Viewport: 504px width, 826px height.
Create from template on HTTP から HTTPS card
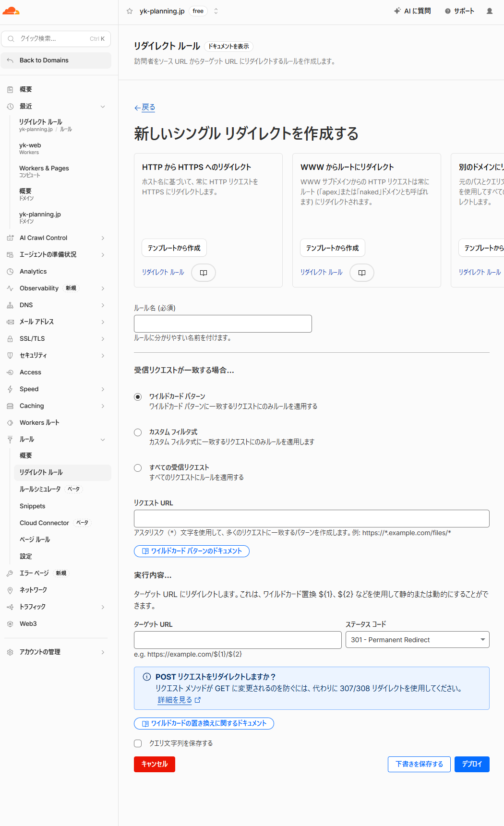(174, 248)
